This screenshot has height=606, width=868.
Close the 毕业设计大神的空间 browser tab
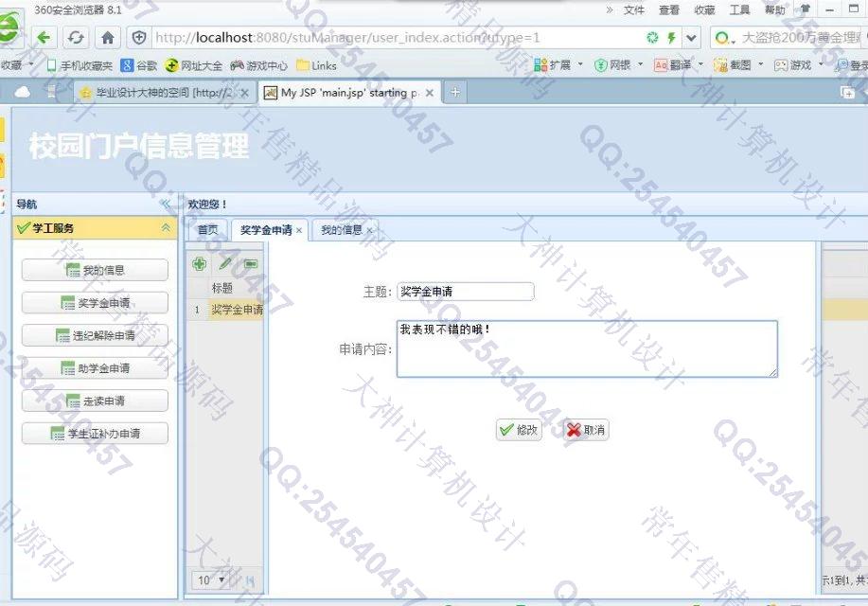(244, 93)
